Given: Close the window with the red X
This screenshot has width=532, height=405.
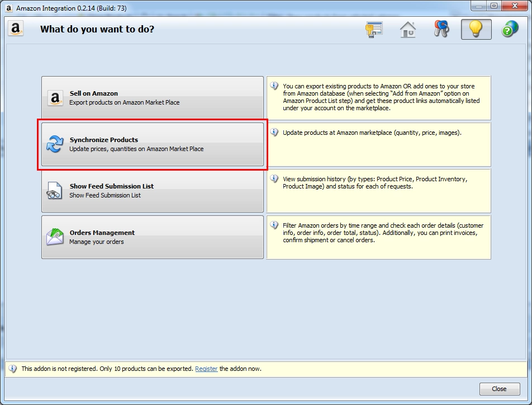Looking at the screenshot, I should tap(514, 6).
